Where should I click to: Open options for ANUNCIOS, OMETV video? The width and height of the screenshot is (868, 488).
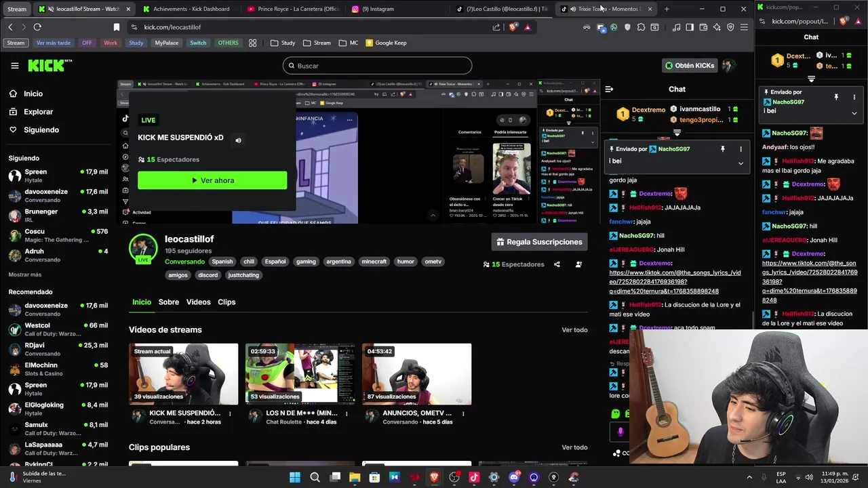tap(464, 413)
